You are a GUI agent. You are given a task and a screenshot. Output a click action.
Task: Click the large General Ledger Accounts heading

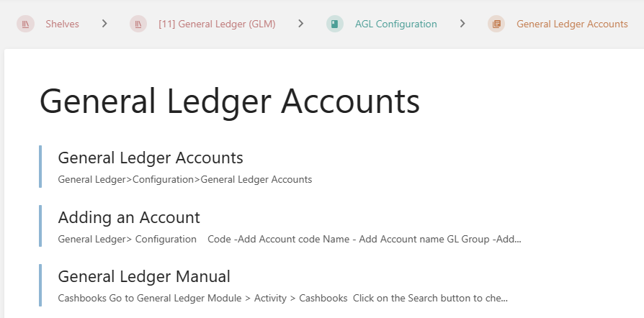pos(229,101)
